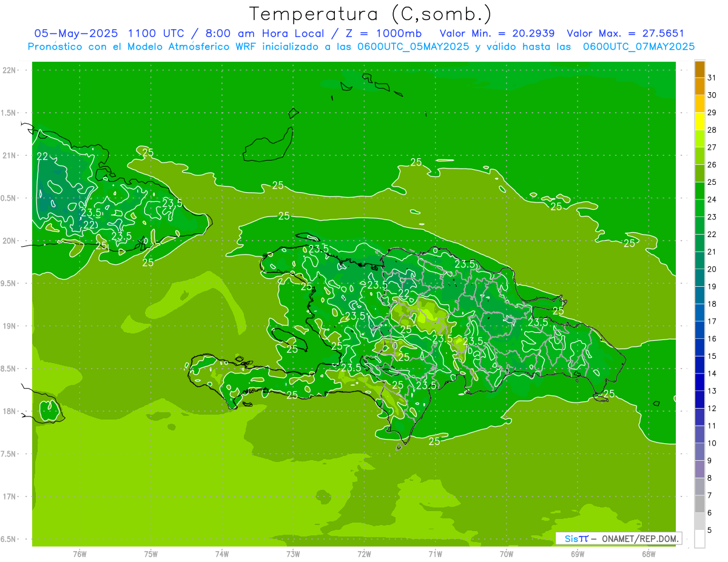
Task: Click the legend value '16'
Action: [x=712, y=338]
